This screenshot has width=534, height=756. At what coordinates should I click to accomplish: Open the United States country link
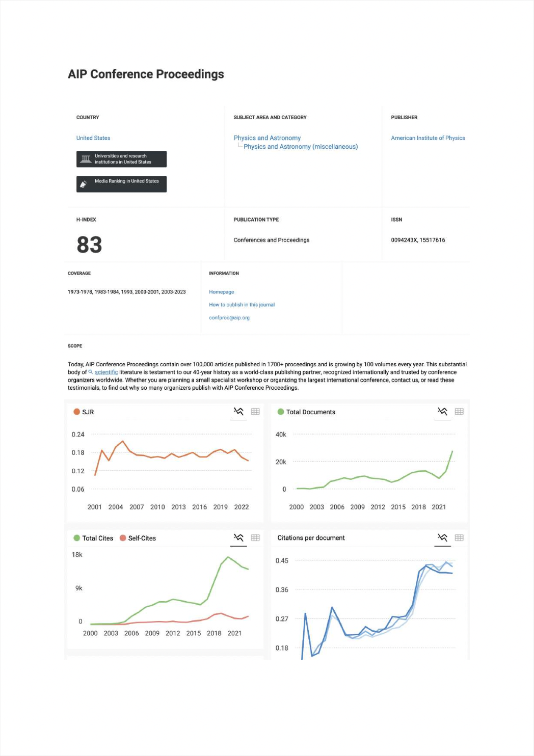(93, 138)
